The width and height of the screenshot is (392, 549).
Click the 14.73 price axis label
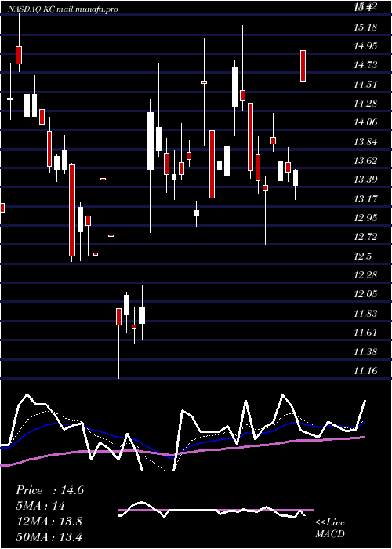[366, 65]
